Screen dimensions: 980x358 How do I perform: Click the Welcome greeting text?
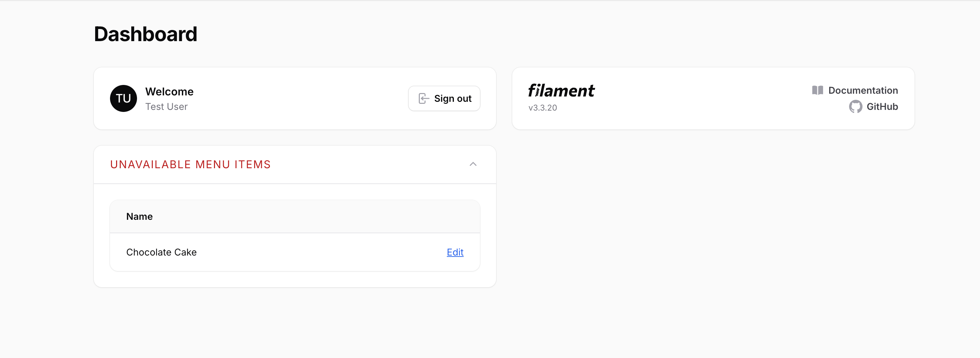[x=169, y=92]
